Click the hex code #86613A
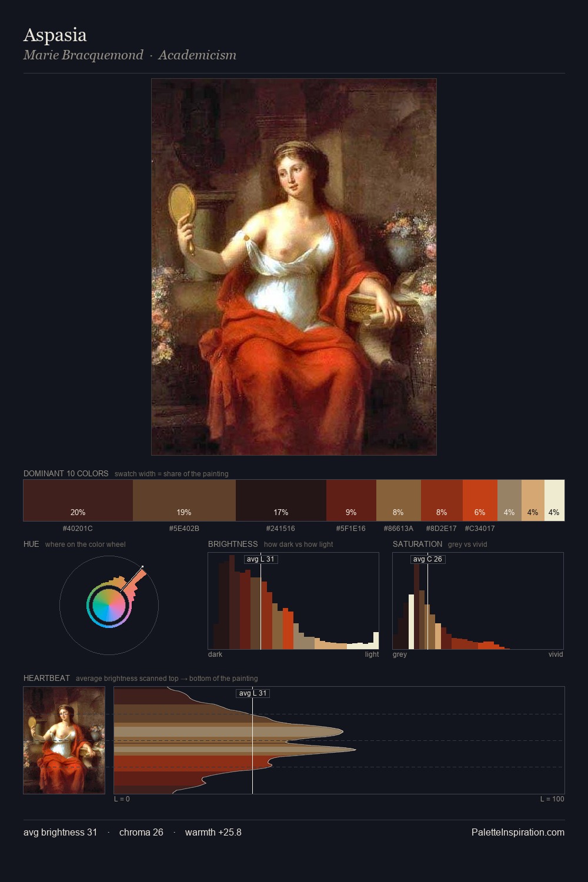 399,529
